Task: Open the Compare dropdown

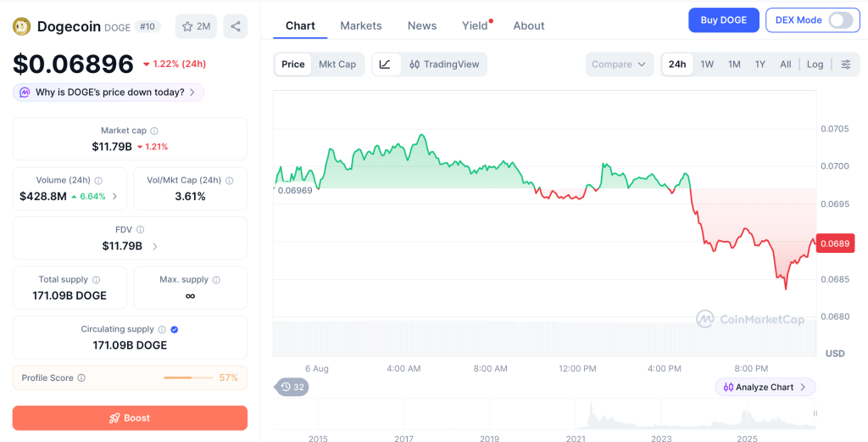Action: (619, 64)
